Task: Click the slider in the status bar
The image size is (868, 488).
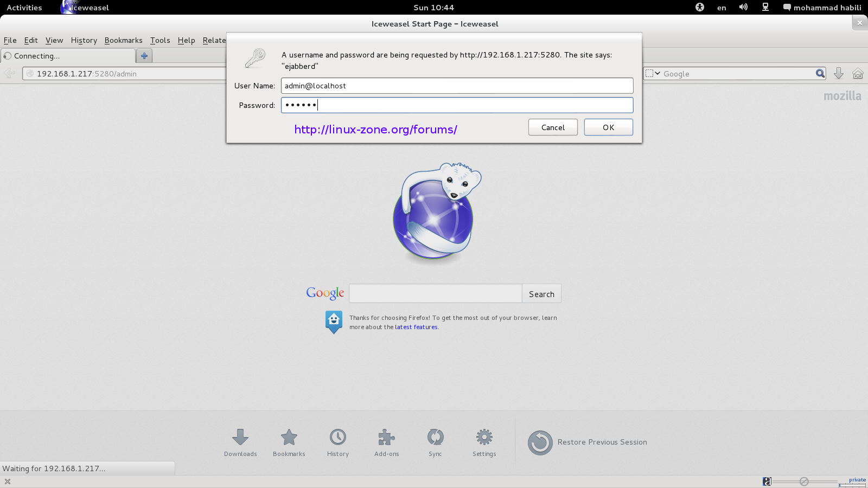Action: click(804, 481)
